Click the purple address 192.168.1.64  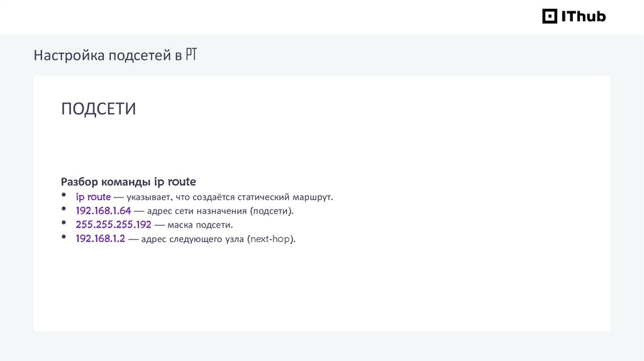[x=103, y=211]
